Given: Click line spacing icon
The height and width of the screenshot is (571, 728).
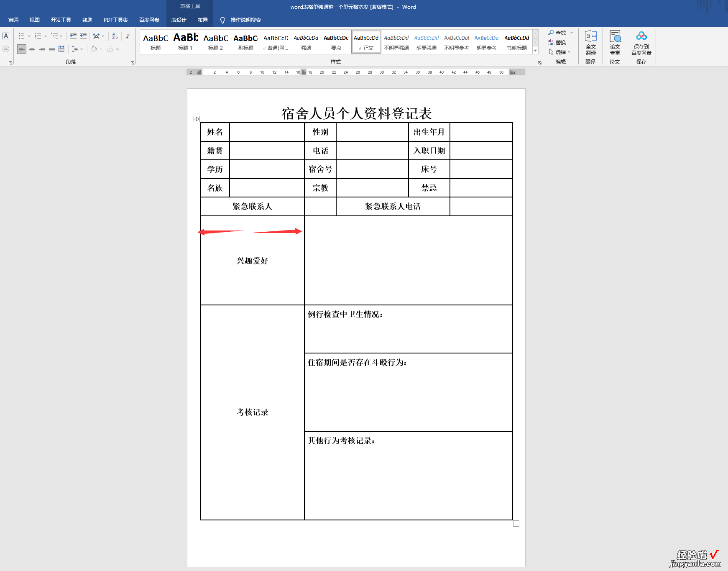Looking at the screenshot, I should [x=75, y=49].
